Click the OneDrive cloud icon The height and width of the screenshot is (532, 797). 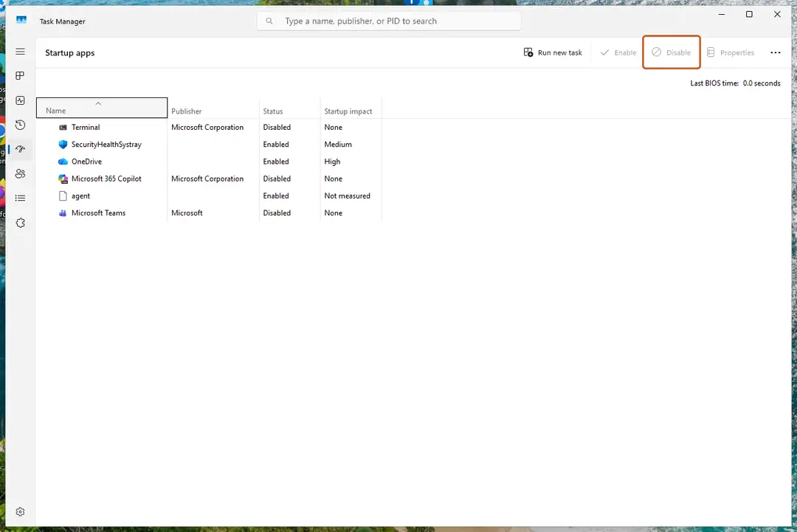tap(63, 162)
